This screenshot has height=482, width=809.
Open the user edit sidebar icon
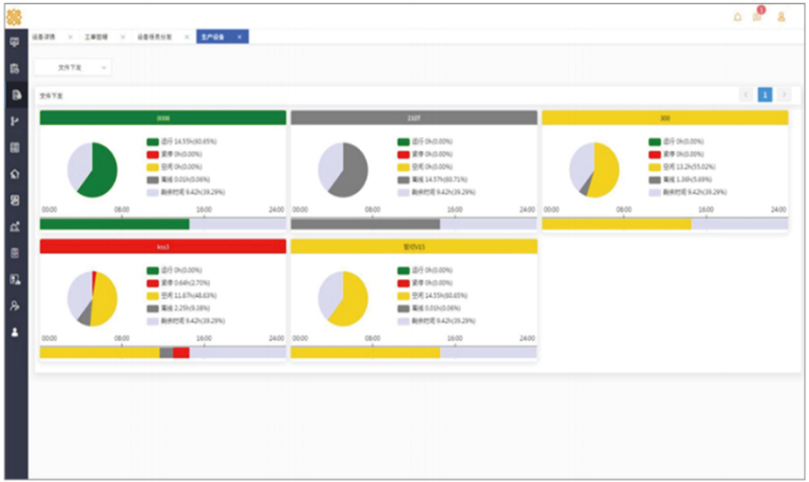[15, 306]
